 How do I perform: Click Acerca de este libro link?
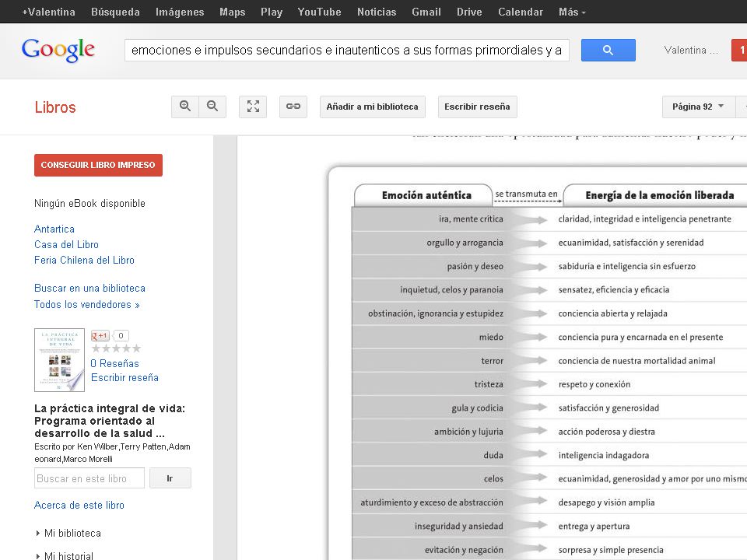[x=79, y=506]
